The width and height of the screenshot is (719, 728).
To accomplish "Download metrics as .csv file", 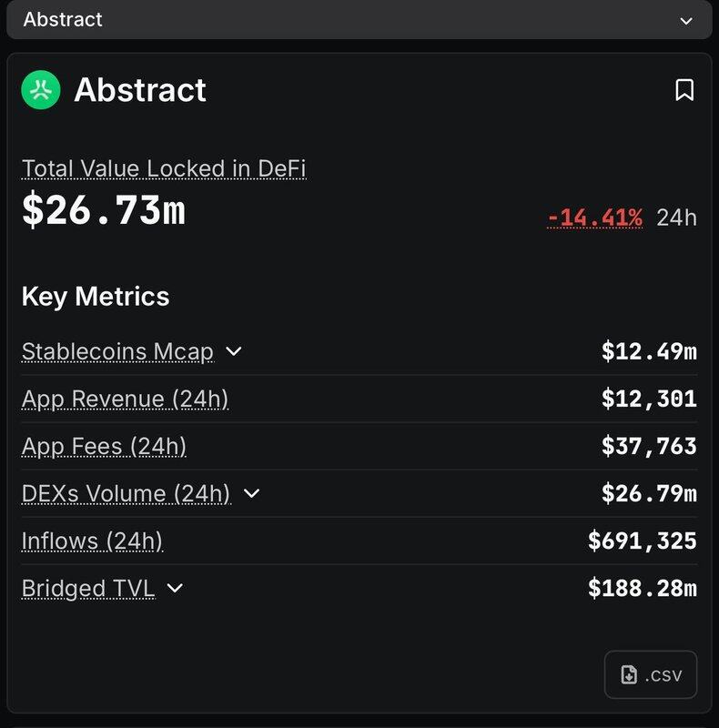I will [651, 674].
